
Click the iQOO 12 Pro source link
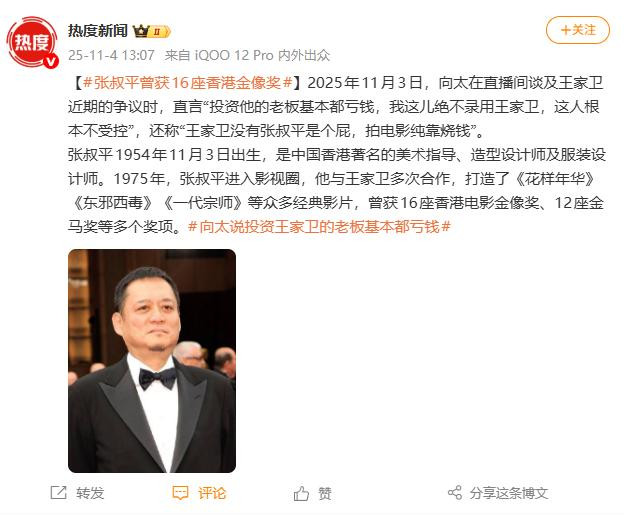[x=237, y=55]
